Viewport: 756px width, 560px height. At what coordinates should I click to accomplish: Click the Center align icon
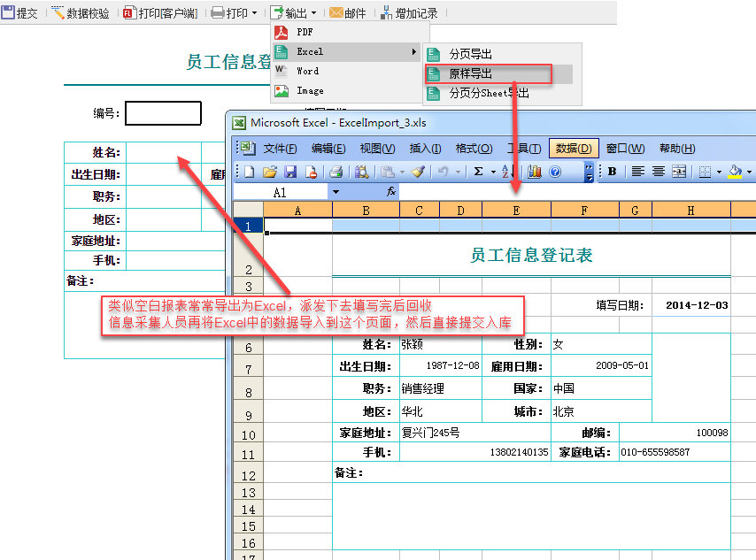(x=658, y=172)
